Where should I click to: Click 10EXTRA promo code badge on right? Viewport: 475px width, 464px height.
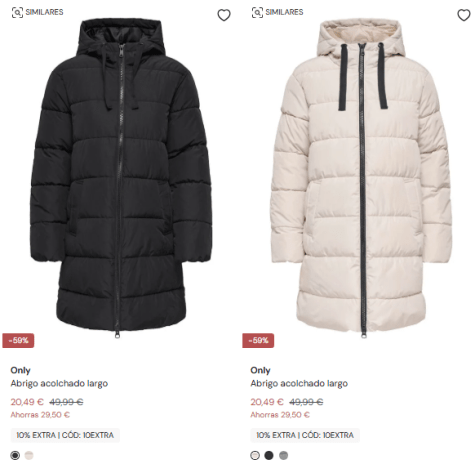(x=305, y=435)
